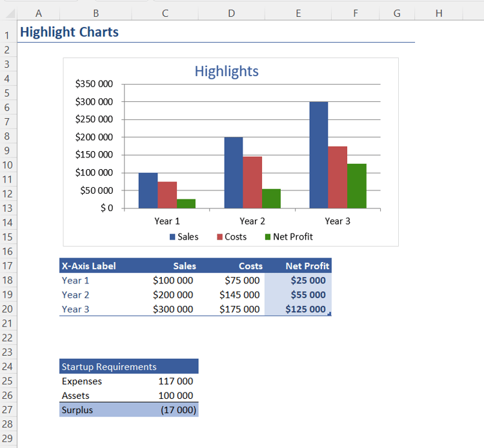Select the Year 1 green Net Profit bar
The image size is (484, 448).
(x=186, y=204)
